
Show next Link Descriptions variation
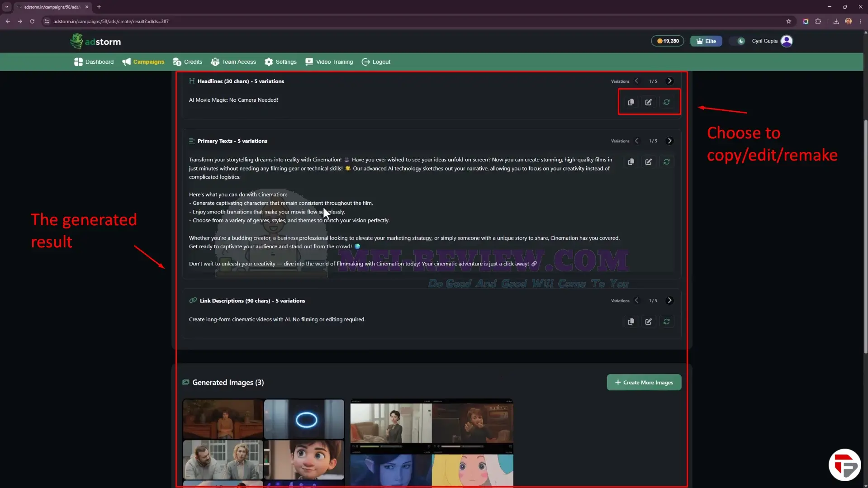point(670,300)
